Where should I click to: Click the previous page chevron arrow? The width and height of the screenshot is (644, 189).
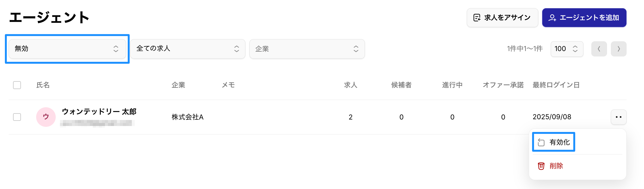(x=599, y=49)
